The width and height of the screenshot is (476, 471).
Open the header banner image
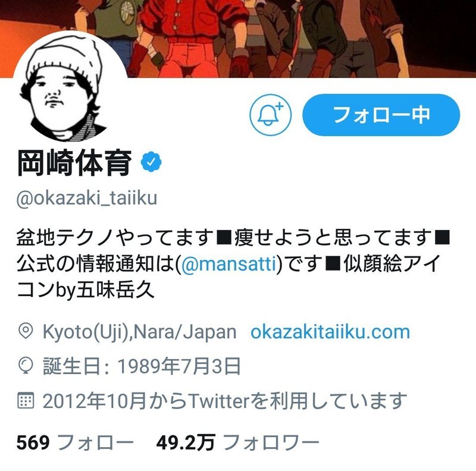[x=238, y=39]
